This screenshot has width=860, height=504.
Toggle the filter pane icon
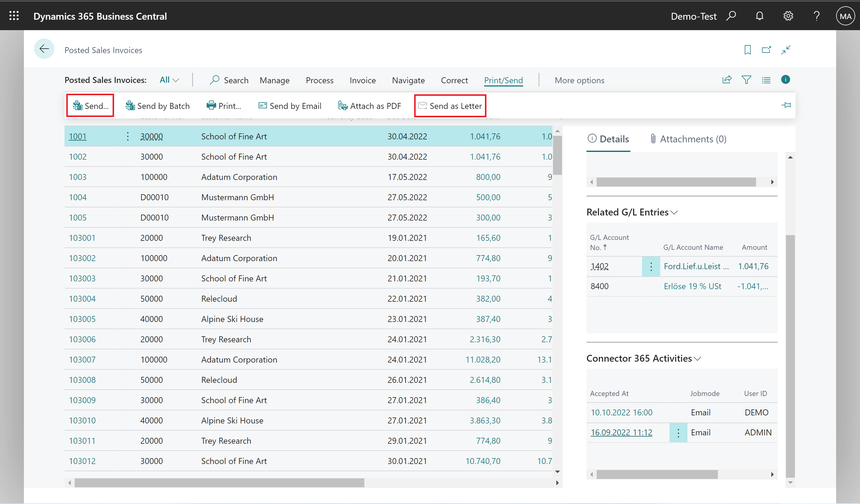[746, 80]
